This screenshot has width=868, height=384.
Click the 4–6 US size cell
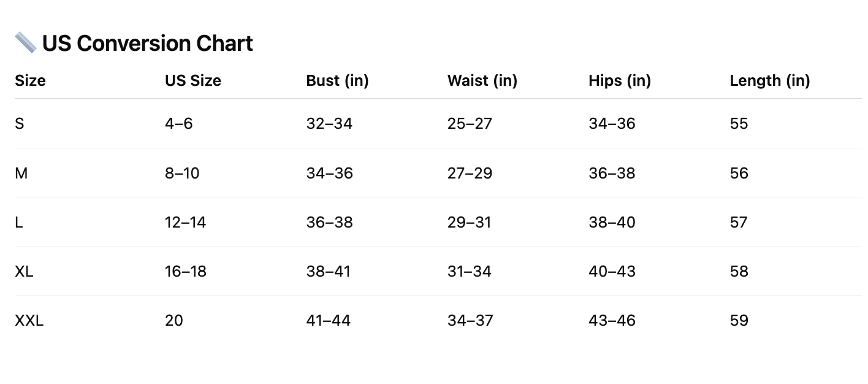tap(178, 124)
